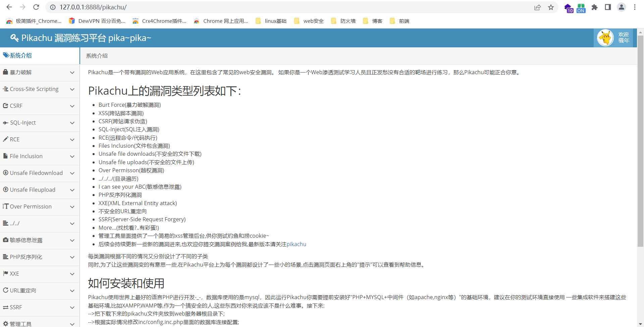Expand the File Inclusion chevron

click(72, 156)
